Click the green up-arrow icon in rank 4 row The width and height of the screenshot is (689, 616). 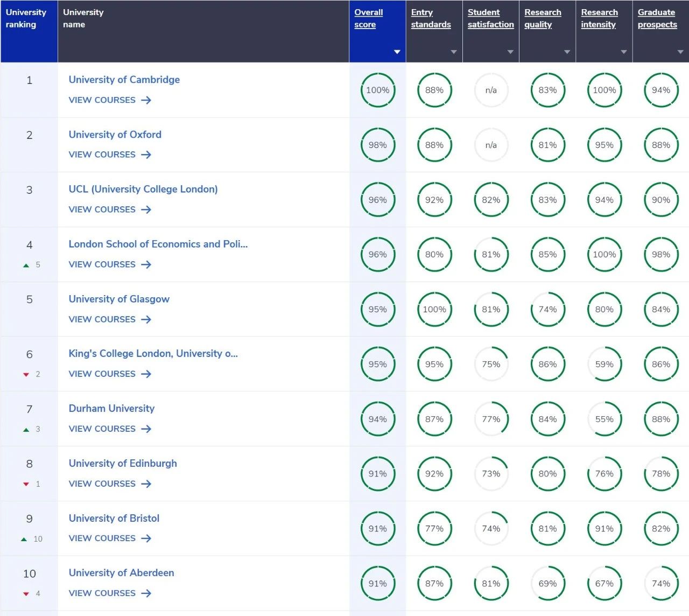pyautogui.click(x=26, y=265)
